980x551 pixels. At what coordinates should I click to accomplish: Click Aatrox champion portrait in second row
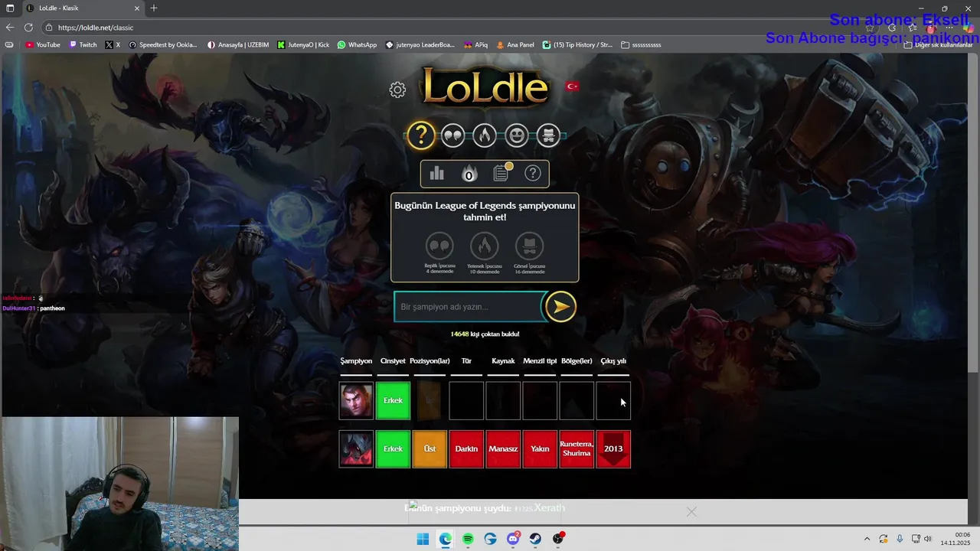356,449
